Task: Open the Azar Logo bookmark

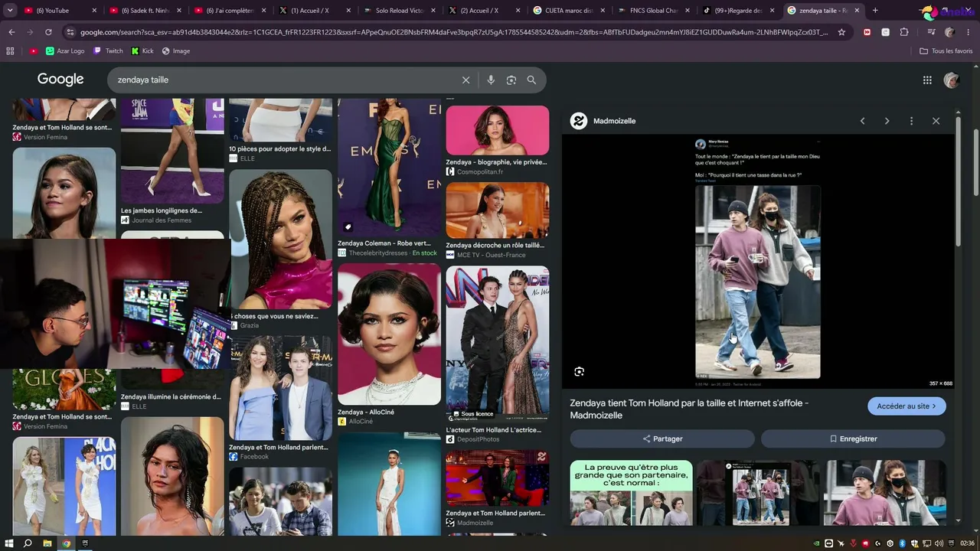Action: [65, 51]
